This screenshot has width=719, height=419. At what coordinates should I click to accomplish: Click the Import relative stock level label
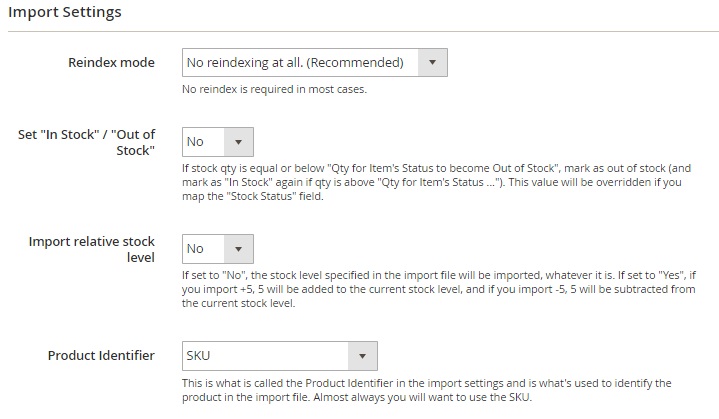(92, 249)
